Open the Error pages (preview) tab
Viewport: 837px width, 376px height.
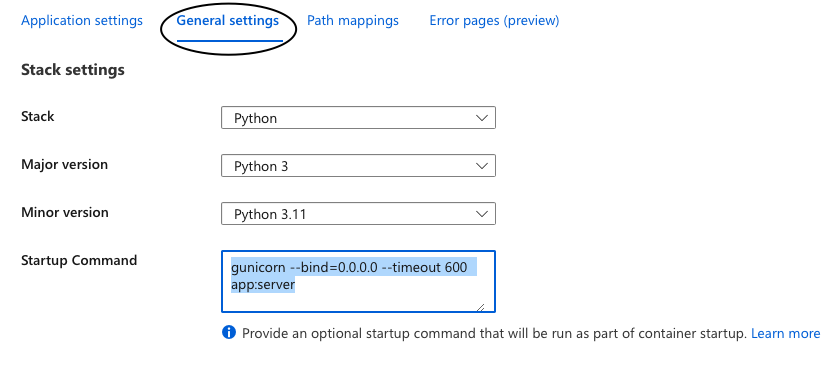tap(494, 21)
